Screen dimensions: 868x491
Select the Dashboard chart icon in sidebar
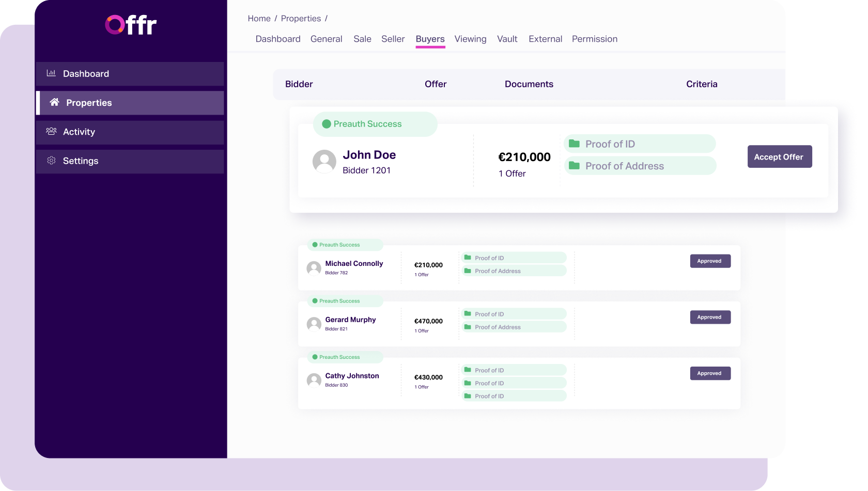pyautogui.click(x=51, y=73)
